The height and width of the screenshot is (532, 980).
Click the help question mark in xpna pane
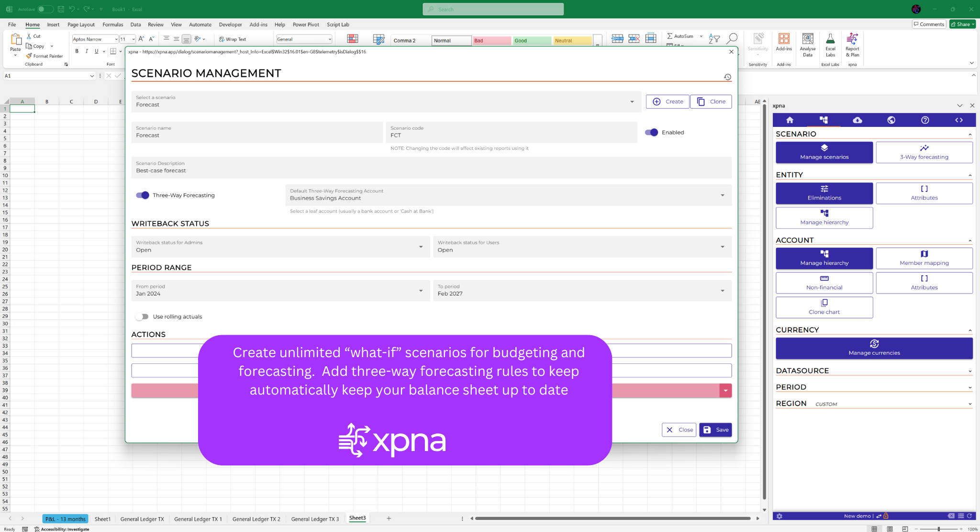pos(925,120)
